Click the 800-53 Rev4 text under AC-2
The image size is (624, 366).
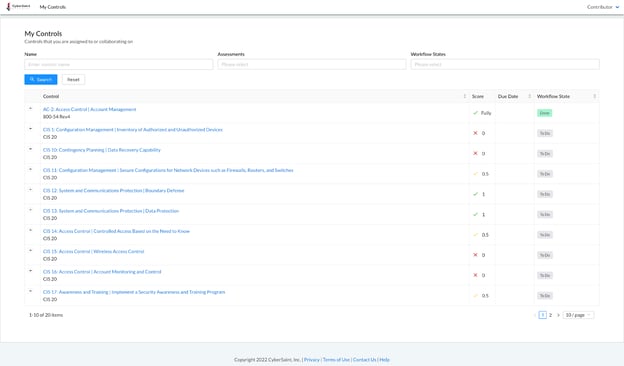(x=57, y=117)
